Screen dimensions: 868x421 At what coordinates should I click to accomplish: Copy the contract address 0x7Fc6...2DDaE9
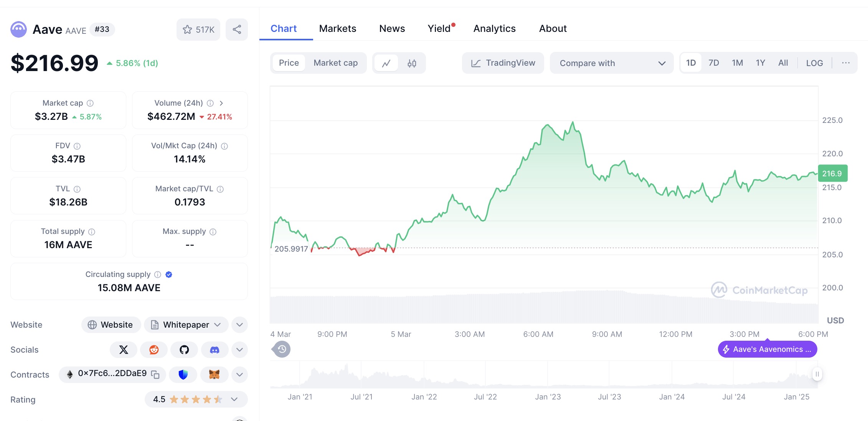tap(155, 375)
